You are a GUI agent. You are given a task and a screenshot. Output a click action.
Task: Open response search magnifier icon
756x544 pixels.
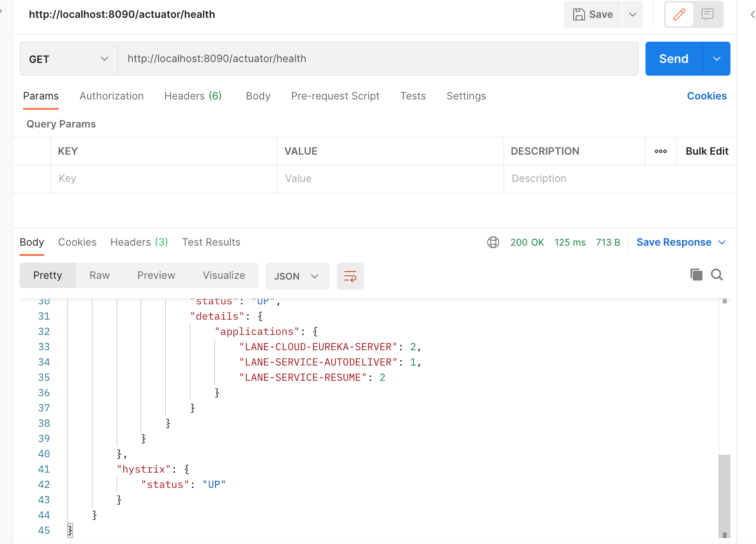pos(717,275)
